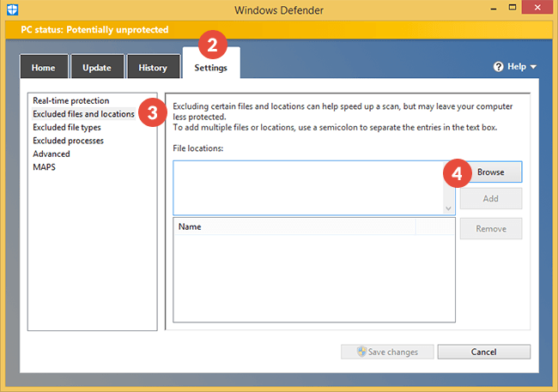This screenshot has width=558, height=392.
Task: Cancel the settings changes
Action: (x=484, y=352)
